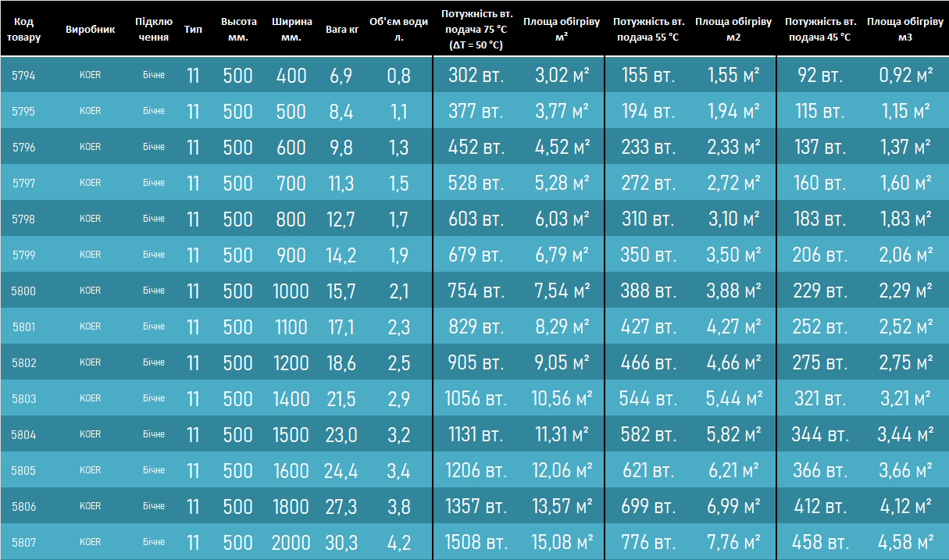Click product code 5794
This screenshot has width=949, height=560.
(x=23, y=76)
